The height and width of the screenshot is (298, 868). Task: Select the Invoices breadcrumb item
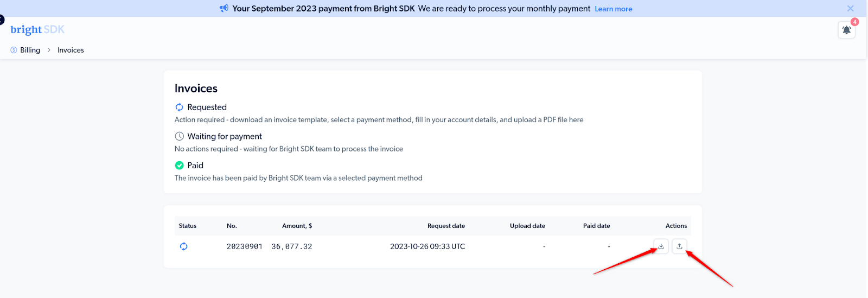coord(71,50)
